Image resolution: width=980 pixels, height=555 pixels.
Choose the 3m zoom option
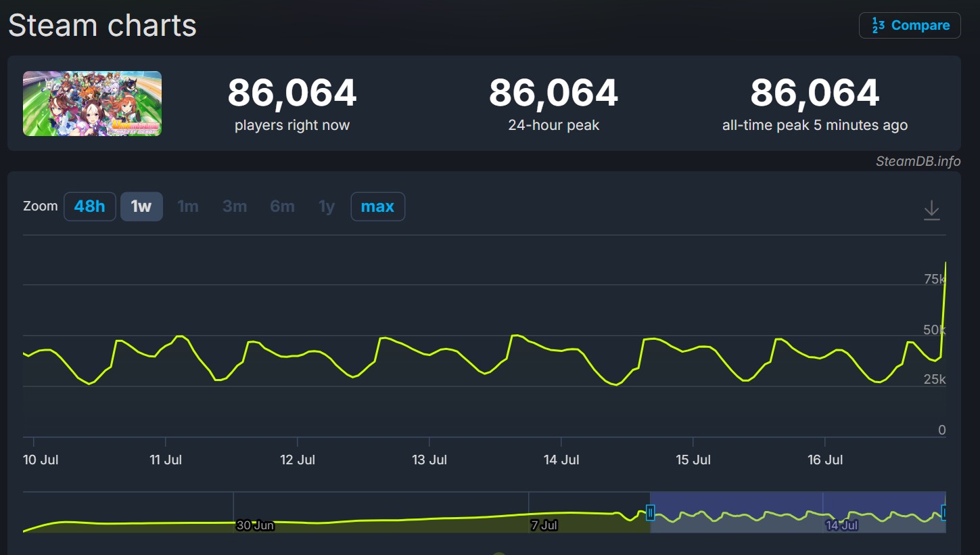235,206
